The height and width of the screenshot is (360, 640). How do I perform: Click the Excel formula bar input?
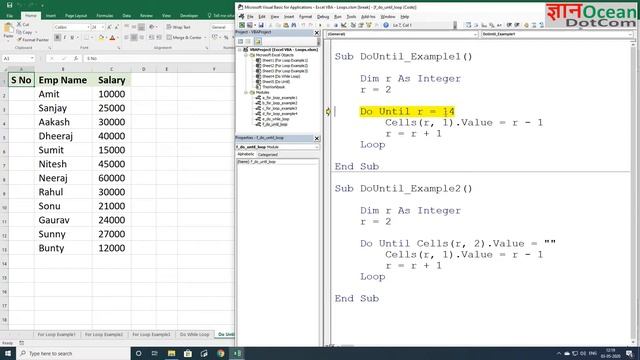(x=158, y=58)
